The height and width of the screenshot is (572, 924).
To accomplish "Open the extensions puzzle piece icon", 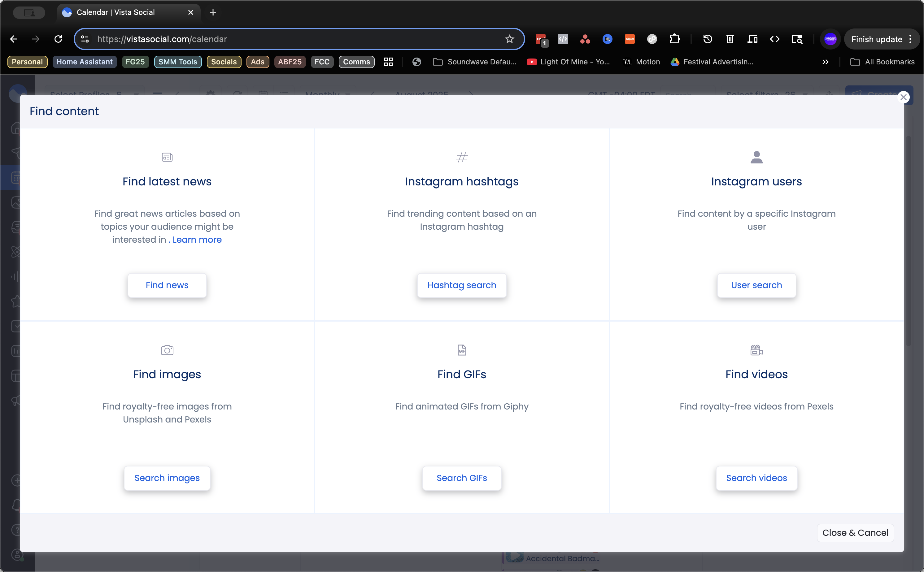I will click(x=675, y=39).
